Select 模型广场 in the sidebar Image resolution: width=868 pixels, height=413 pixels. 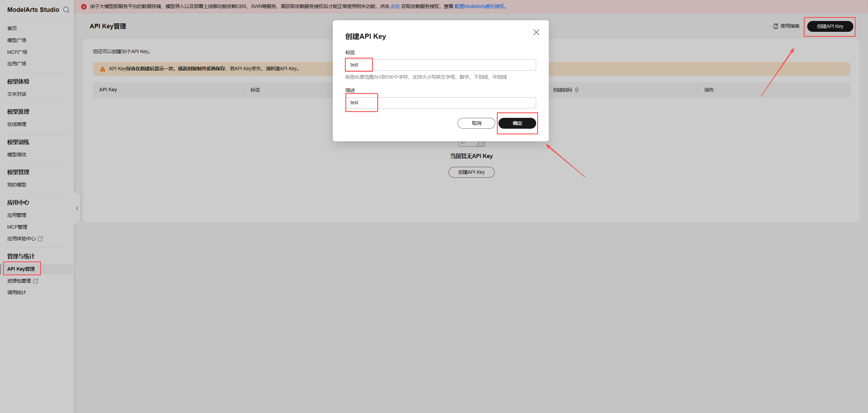(17, 40)
